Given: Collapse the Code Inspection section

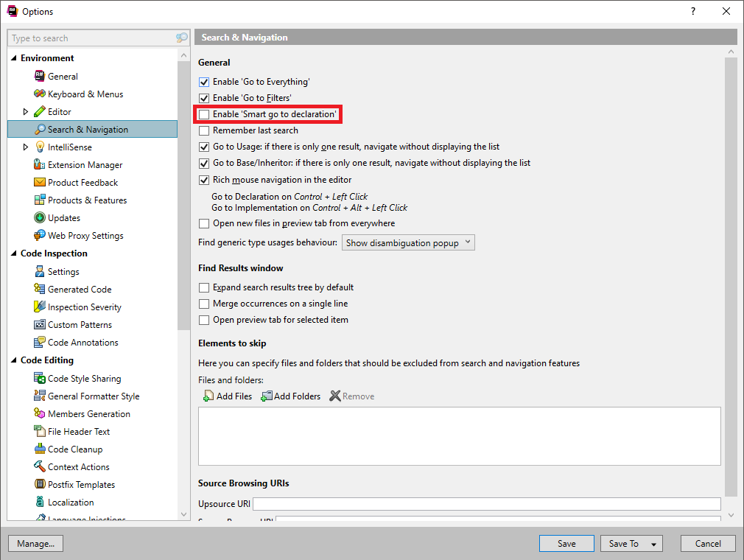Looking at the screenshot, I should point(13,253).
